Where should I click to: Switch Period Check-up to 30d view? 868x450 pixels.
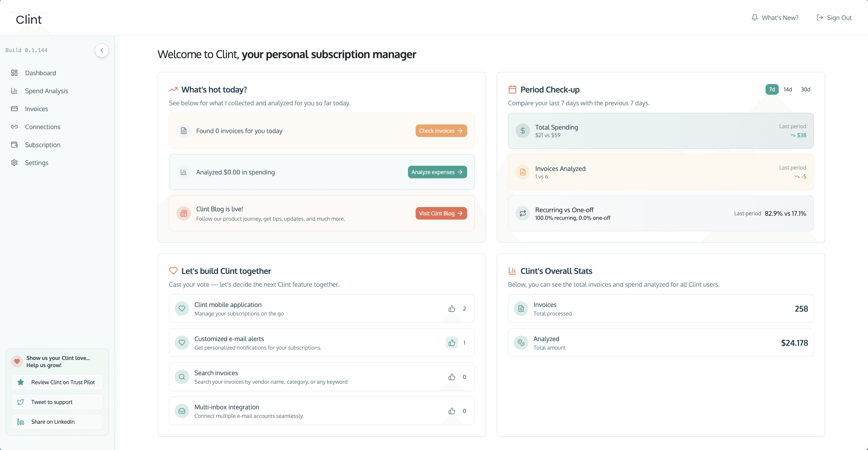(806, 89)
